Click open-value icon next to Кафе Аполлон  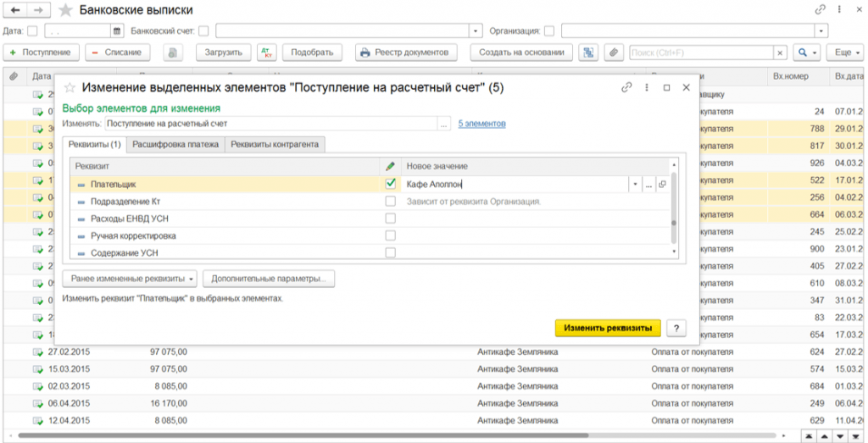[662, 184]
